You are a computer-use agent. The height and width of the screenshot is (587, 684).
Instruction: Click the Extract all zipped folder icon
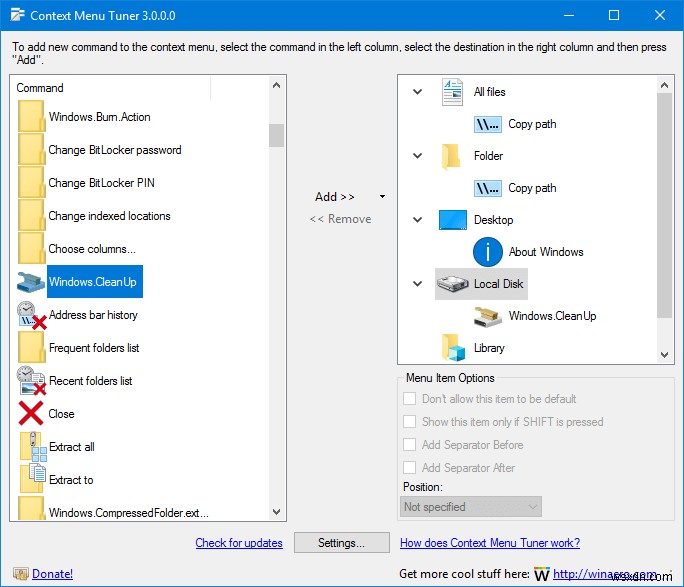(x=33, y=446)
